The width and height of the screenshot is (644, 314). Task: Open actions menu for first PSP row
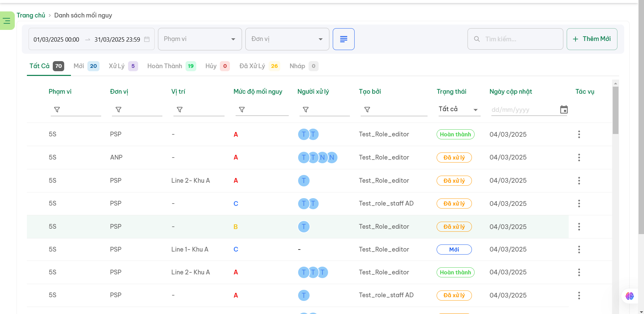click(x=579, y=134)
